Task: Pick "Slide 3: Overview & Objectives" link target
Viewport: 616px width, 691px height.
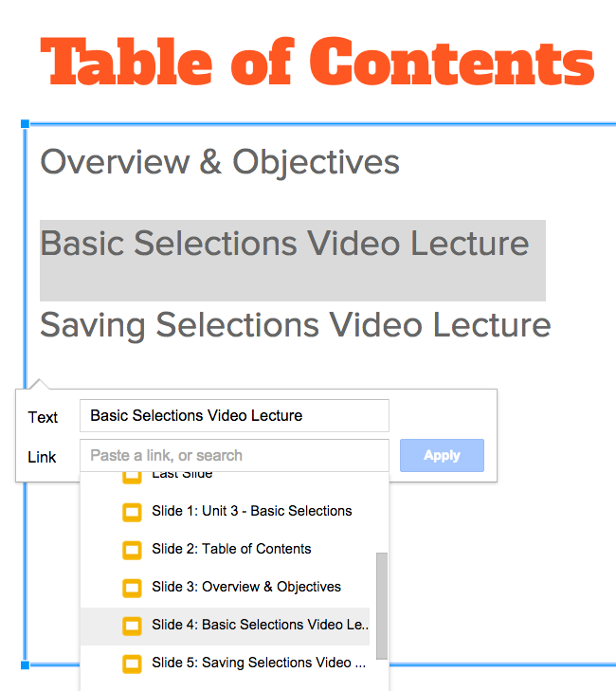Action: point(246,587)
